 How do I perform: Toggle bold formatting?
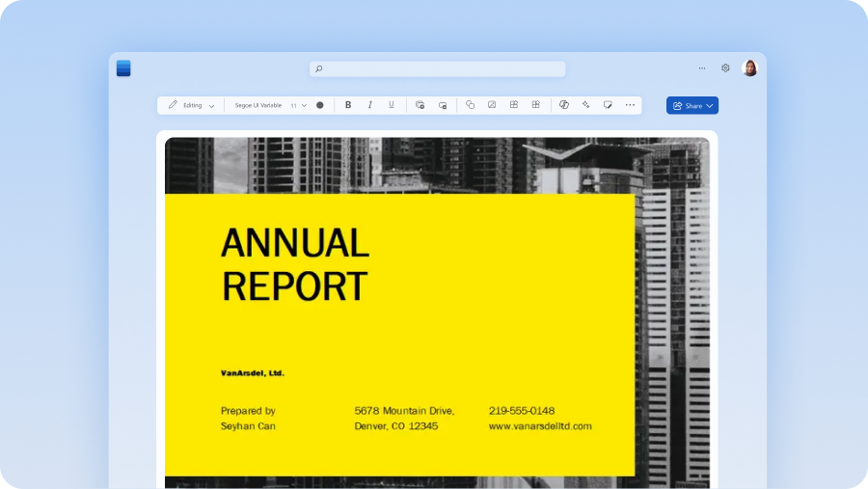pyautogui.click(x=348, y=105)
